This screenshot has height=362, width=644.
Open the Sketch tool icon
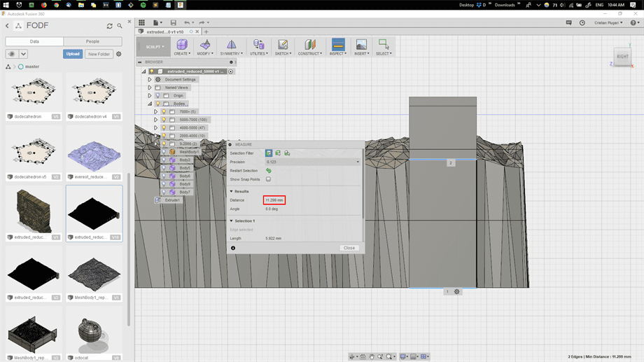(x=283, y=47)
